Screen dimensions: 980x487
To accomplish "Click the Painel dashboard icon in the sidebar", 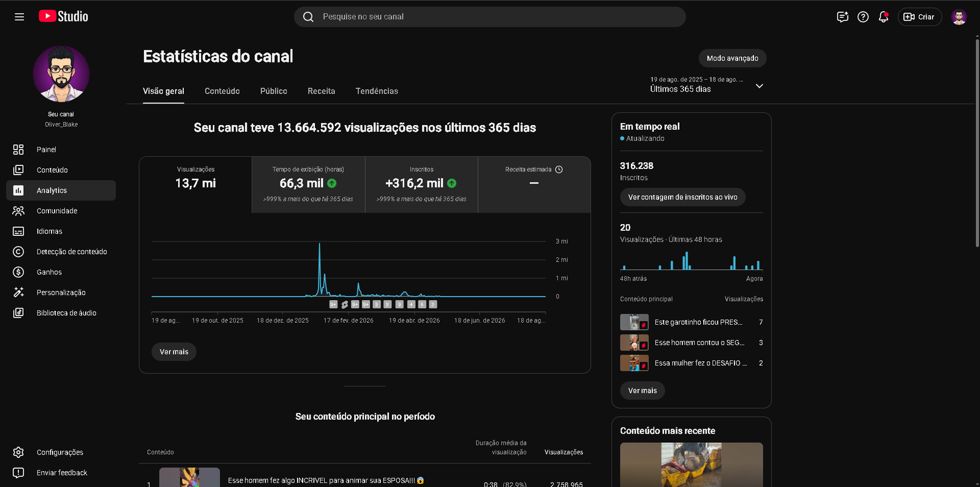I will pyautogui.click(x=18, y=149).
